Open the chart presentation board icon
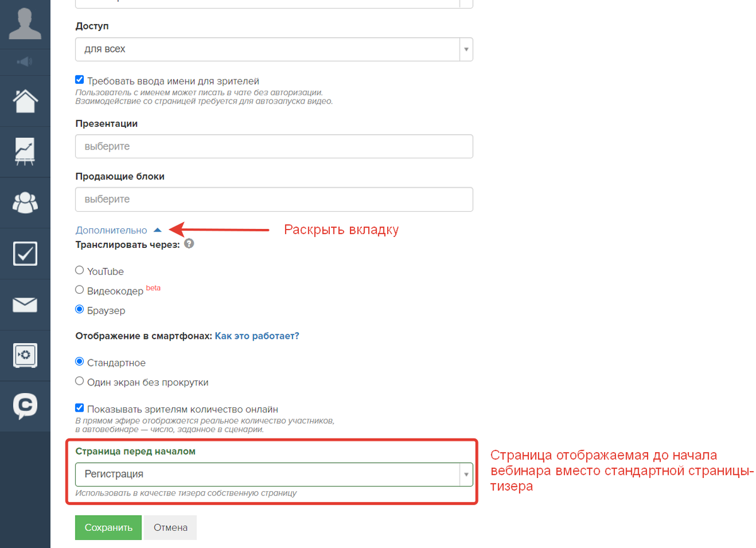The width and height of the screenshot is (756, 548). point(25,151)
